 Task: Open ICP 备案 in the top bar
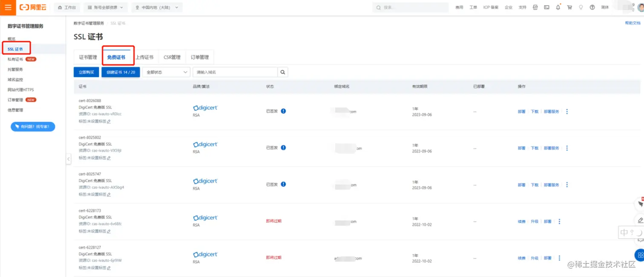coord(491,7)
